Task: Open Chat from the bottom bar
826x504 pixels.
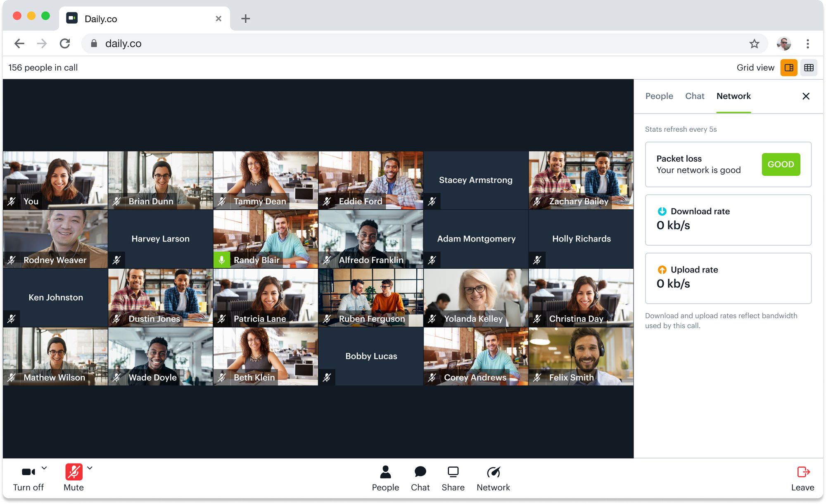Action: 420,478
